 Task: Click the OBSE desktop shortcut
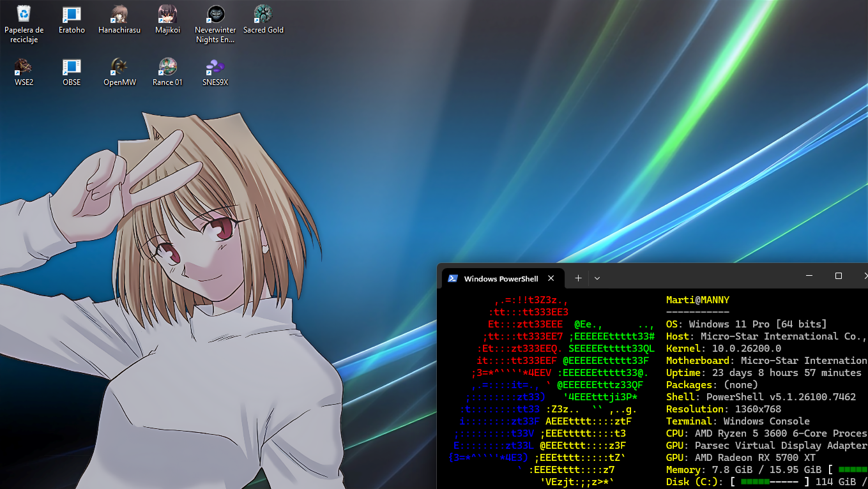[72, 72]
